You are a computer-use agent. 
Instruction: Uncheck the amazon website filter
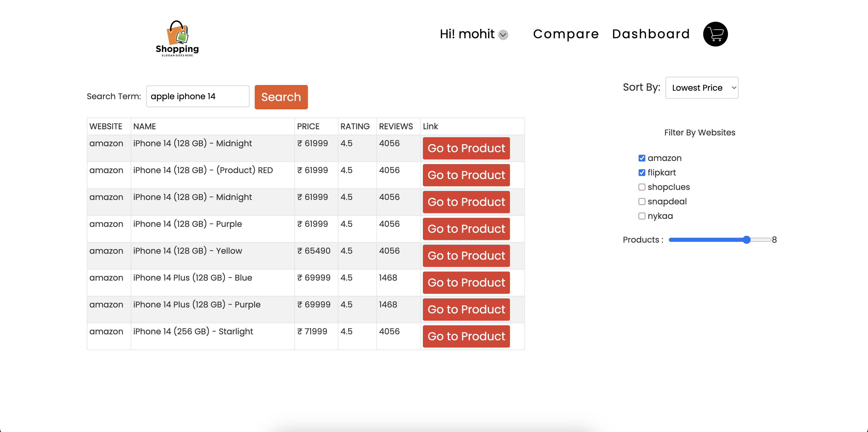click(641, 158)
